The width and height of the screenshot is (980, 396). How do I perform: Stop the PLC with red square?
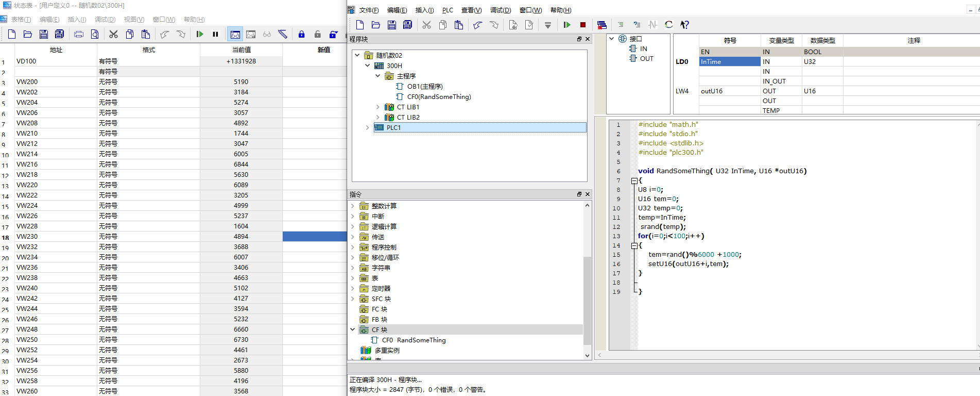583,25
